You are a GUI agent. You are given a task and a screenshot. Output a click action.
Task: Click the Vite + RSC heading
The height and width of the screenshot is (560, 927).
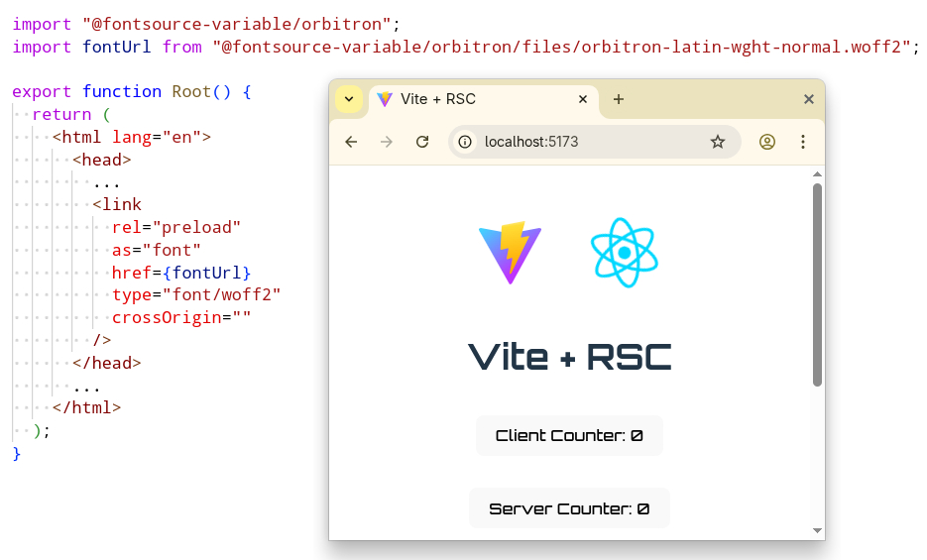click(569, 357)
